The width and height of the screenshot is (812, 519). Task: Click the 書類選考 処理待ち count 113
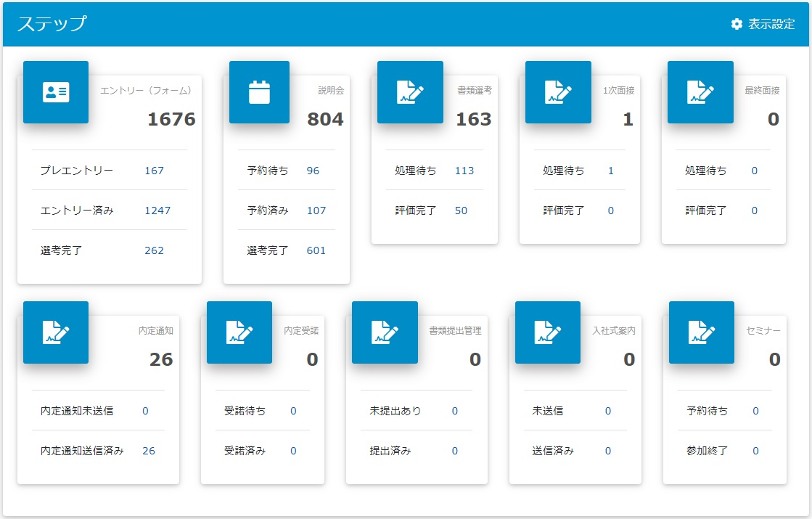464,171
